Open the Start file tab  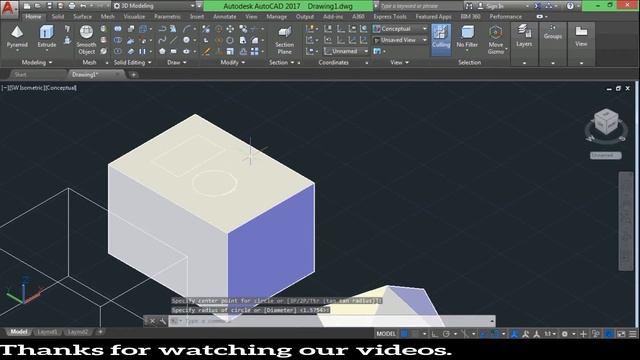pyautogui.click(x=20, y=75)
